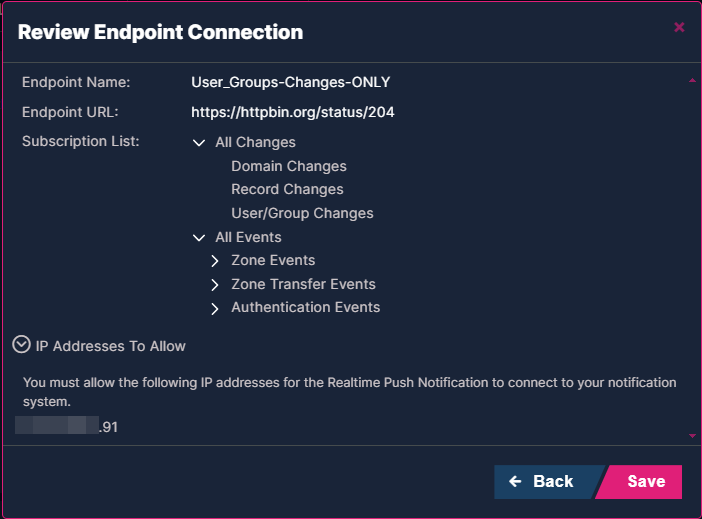Screen dimensions: 702x519
Task: Select User/Group Changes tree item
Action: [x=302, y=213]
